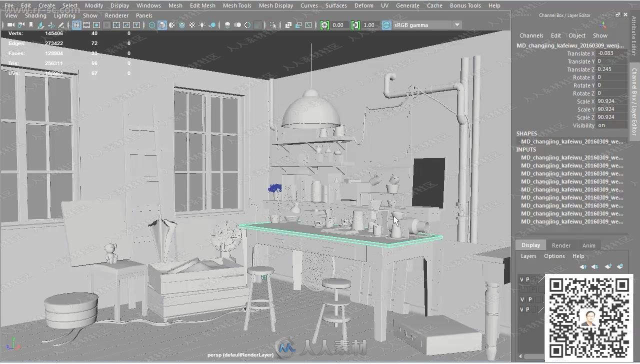This screenshot has height=364, width=640.
Task: Select the Rotate Z channel label
Action: point(584,93)
